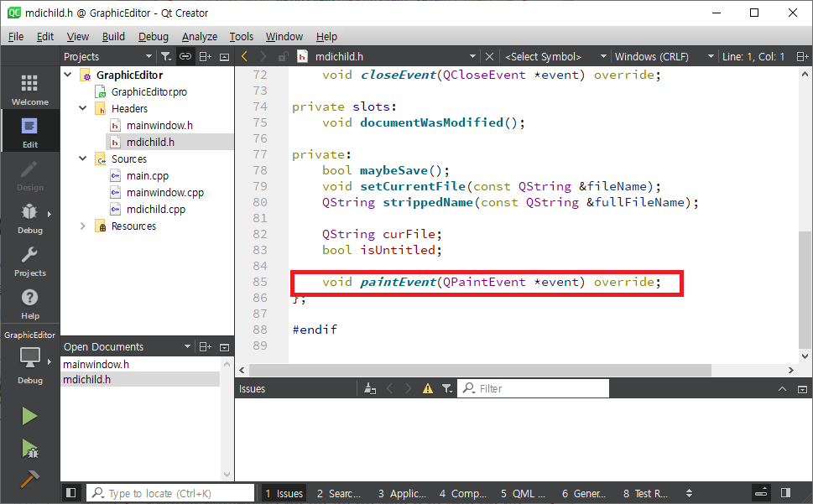Click the editor vertical scrollbar thumb
813x504 pixels.
click(x=804, y=289)
